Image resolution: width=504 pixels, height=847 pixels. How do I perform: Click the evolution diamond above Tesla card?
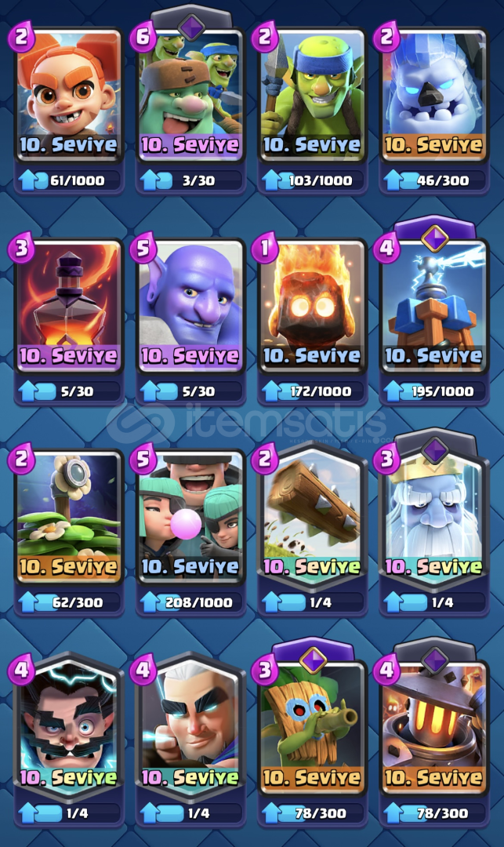(x=435, y=238)
